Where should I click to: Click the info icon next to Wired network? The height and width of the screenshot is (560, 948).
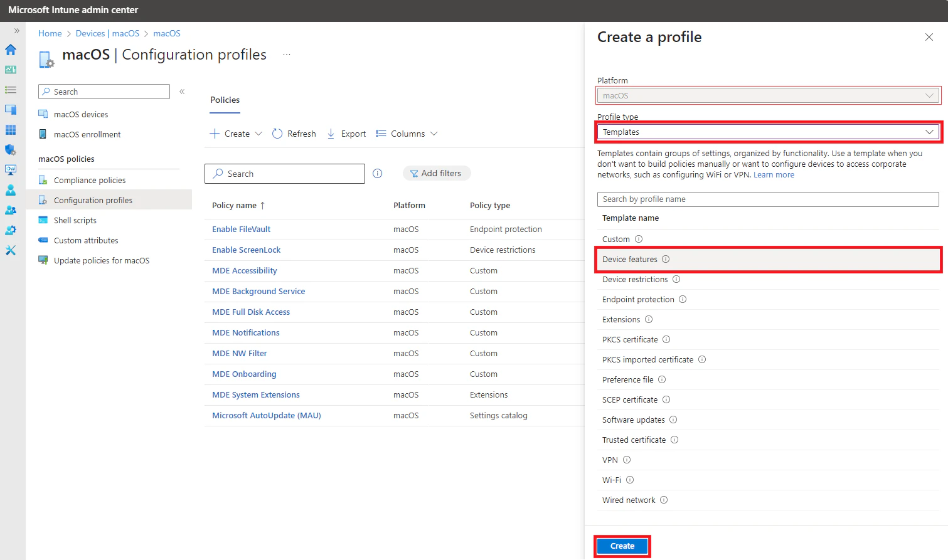coord(664,500)
